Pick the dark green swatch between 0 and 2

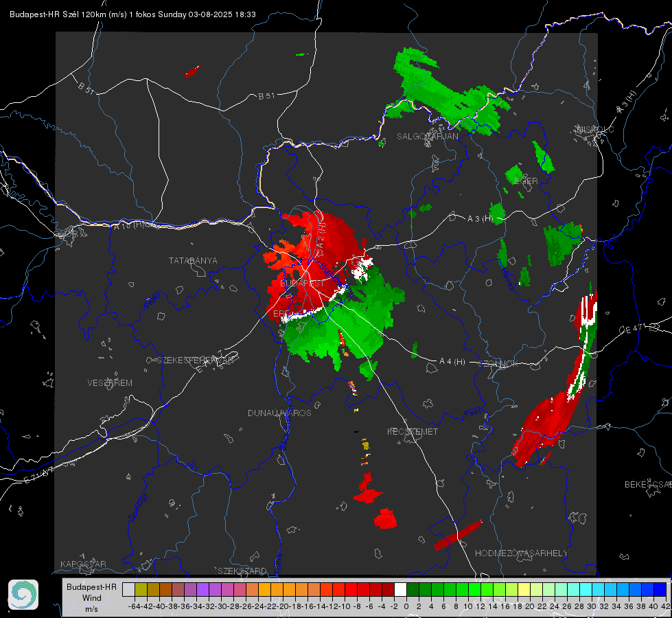pos(413,590)
